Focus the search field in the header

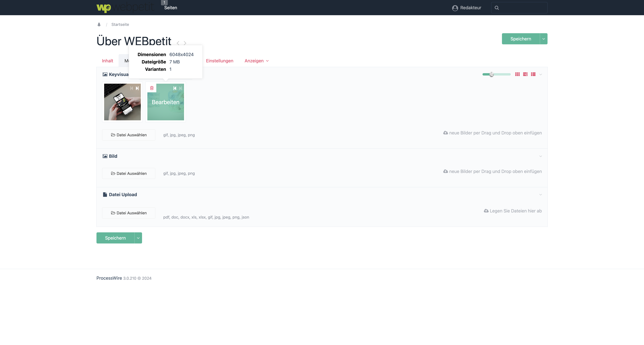[x=519, y=8]
